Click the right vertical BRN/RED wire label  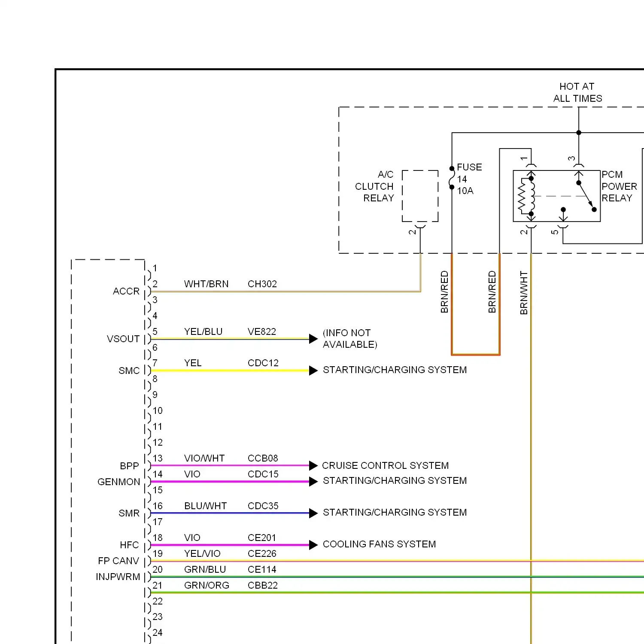pyautogui.click(x=492, y=292)
